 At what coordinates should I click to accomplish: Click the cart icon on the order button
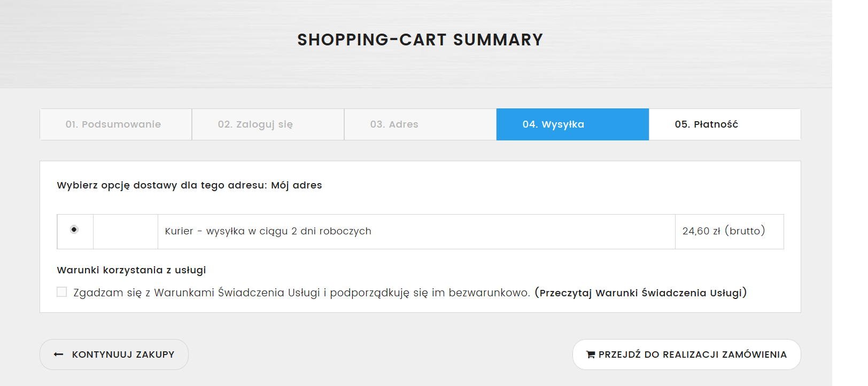[x=591, y=355]
